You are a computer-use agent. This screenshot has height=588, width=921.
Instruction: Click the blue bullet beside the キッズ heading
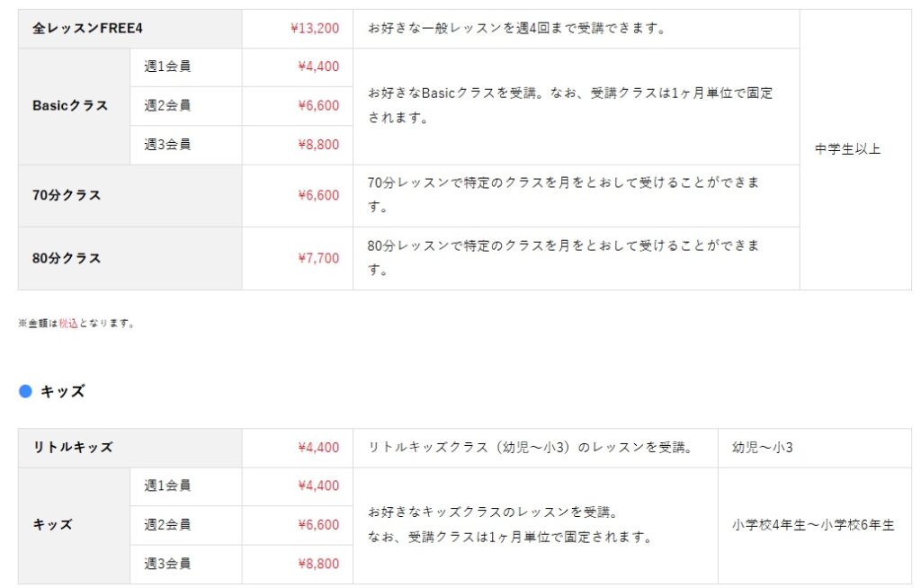pos(25,391)
